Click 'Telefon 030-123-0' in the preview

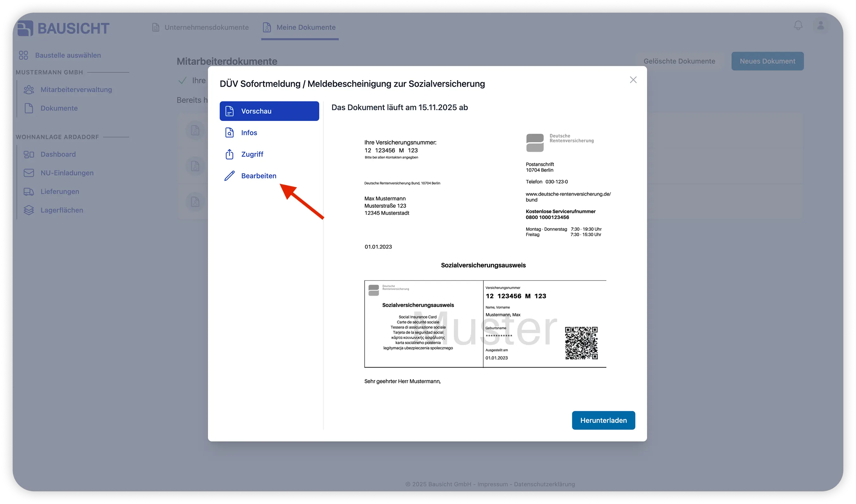point(546,182)
